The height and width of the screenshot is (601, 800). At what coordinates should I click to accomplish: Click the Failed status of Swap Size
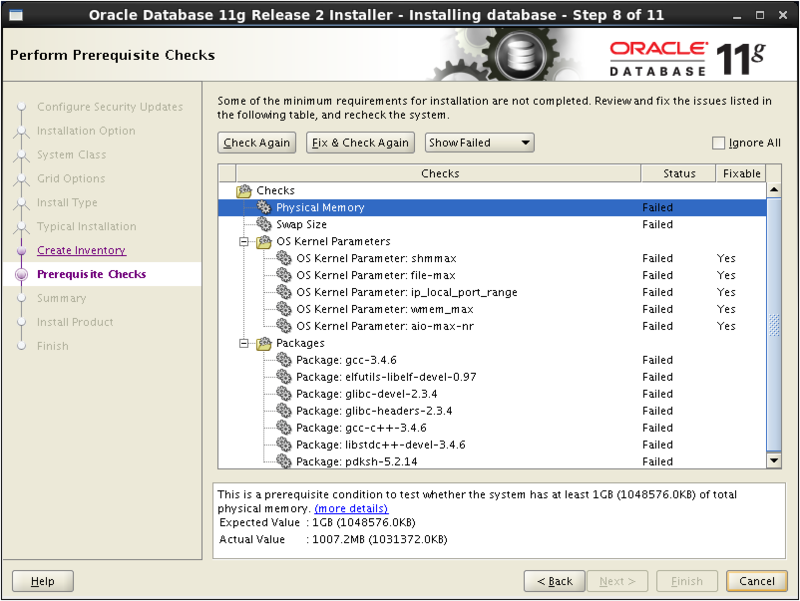(x=657, y=224)
